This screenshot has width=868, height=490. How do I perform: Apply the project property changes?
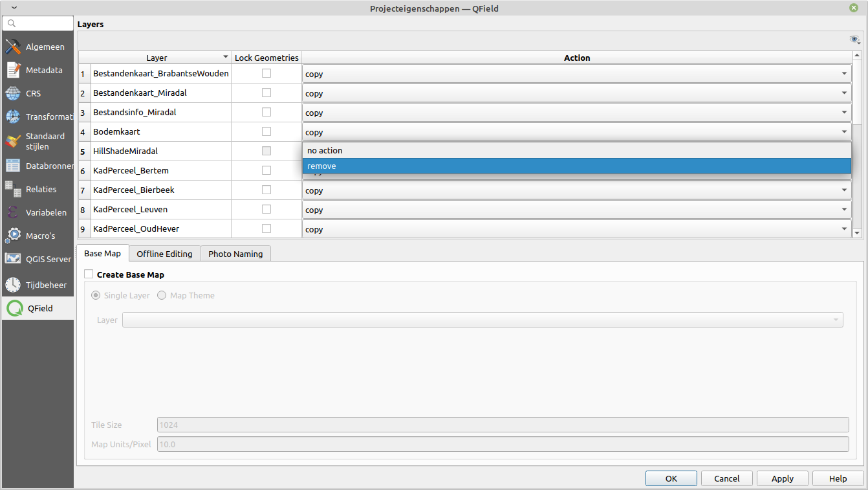point(782,478)
